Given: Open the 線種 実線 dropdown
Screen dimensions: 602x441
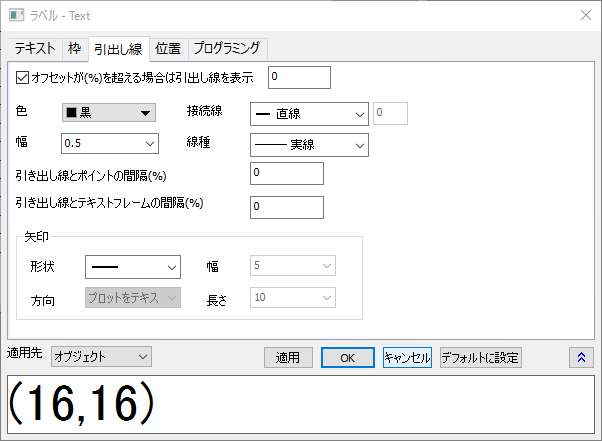Looking at the screenshot, I should click(x=309, y=145).
